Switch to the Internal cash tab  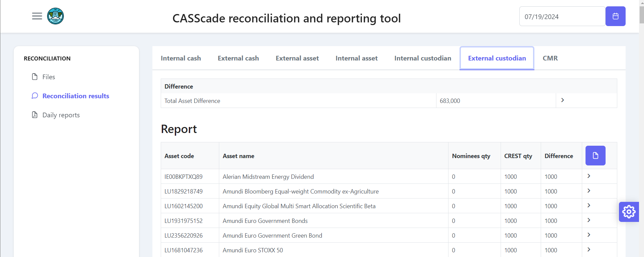click(x=181, y=58)
